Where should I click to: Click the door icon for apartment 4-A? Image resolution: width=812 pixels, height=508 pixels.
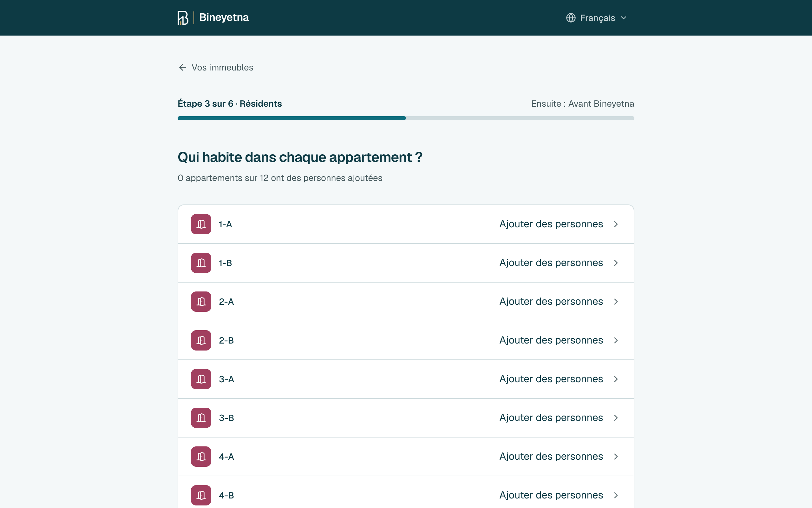pos(201,456)
